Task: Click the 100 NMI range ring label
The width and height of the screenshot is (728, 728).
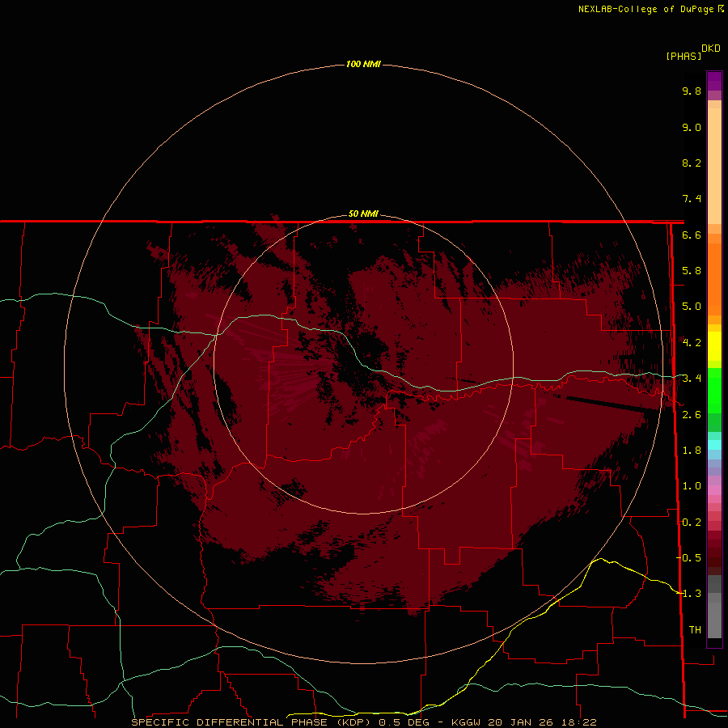Action: coord(363,64)
